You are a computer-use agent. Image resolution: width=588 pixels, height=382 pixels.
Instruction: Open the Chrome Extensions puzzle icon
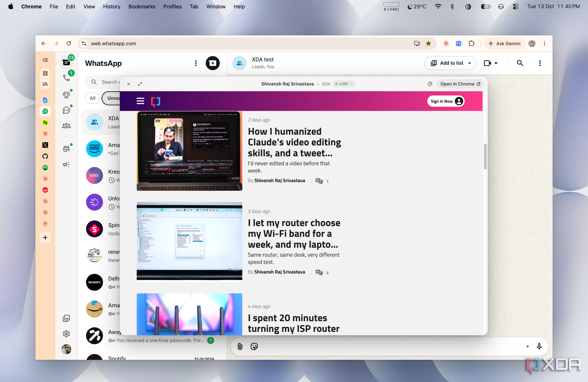[471, 43]
